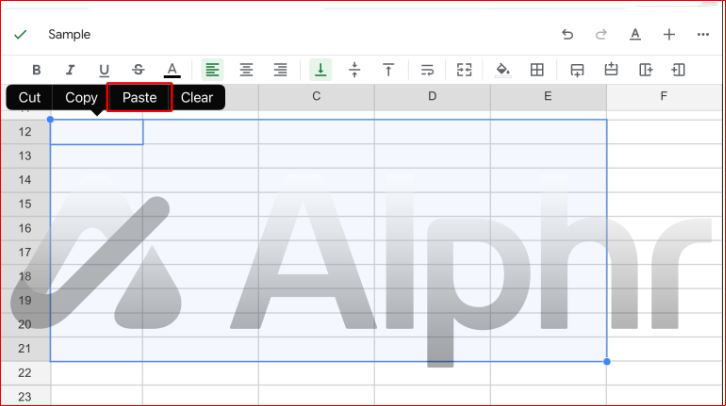Align text center horizontally
The width and height of the screenshot is (726, 406).
click(x=246, y=70)
